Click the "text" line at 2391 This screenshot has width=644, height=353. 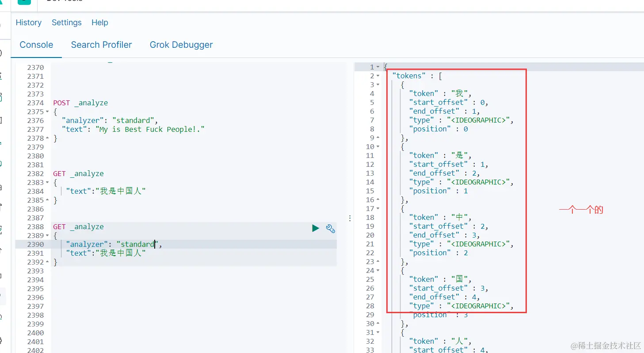[x=106, y=253]
